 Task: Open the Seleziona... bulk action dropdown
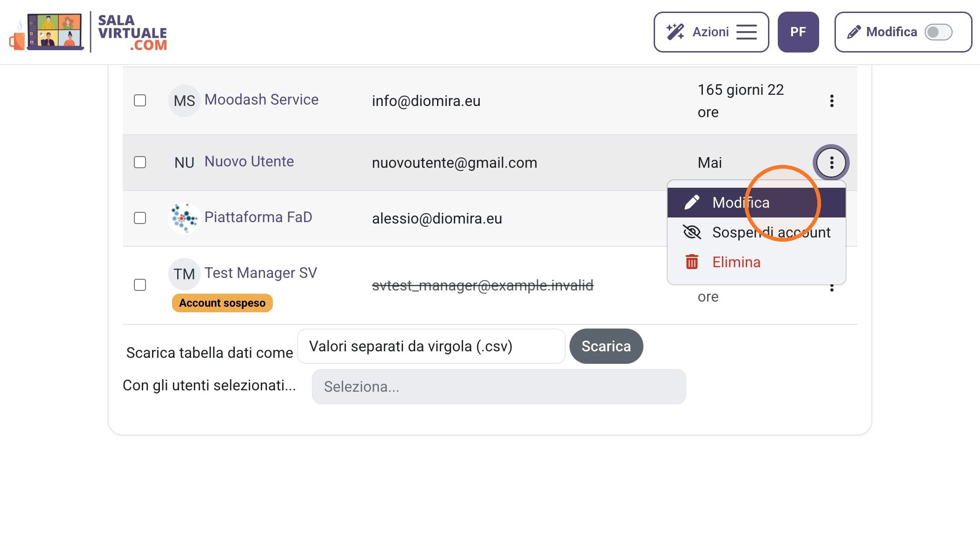pos(499,387)
